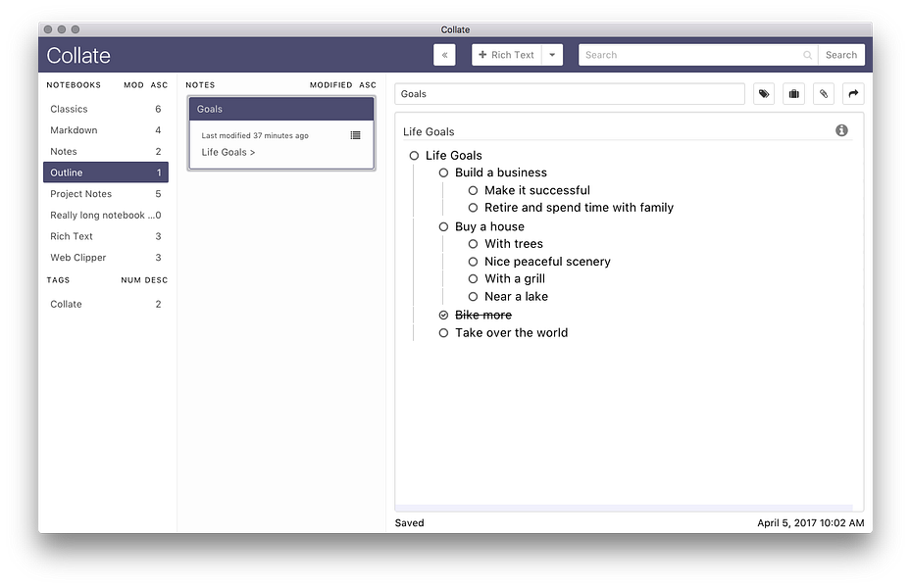Click the Saved status text
The width and height of the screenshot is (911, 588).
click(410, 523)
